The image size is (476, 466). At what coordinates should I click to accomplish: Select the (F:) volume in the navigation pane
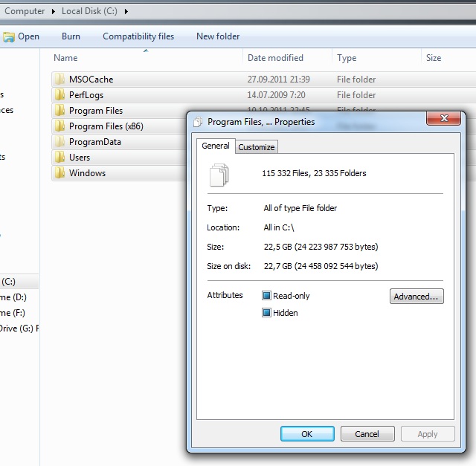click(x=13, y=312)
